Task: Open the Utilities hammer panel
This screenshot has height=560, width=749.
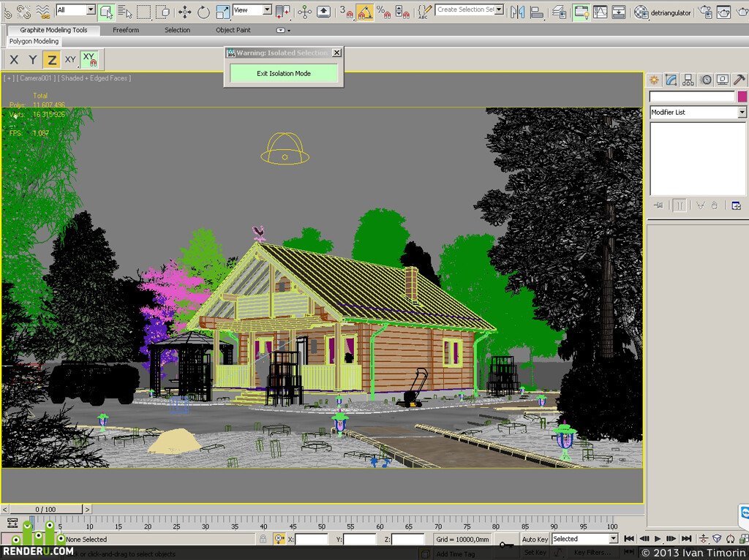Action: (x=739, y=80)
